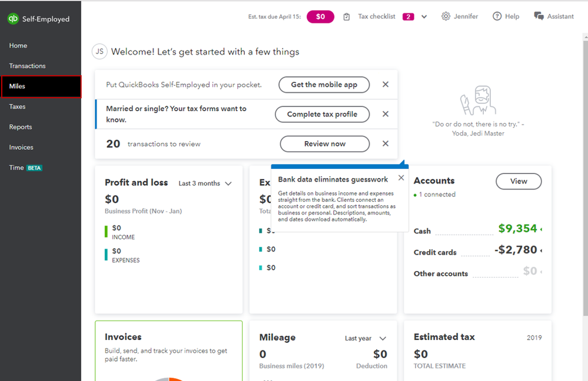
Task: Open Help question mark icon
Action: (497, 16)
